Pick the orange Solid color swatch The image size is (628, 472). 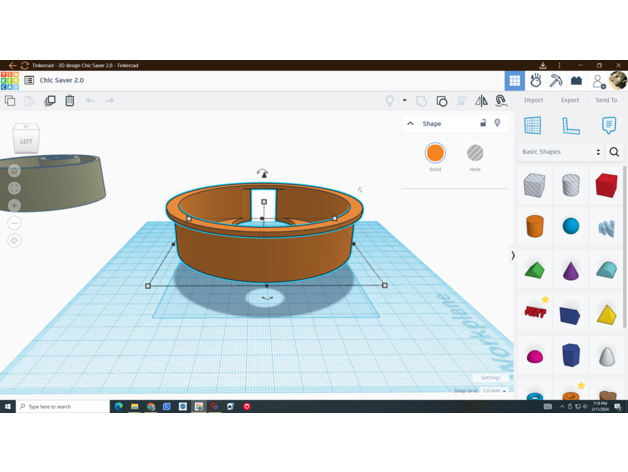[435, 153]
